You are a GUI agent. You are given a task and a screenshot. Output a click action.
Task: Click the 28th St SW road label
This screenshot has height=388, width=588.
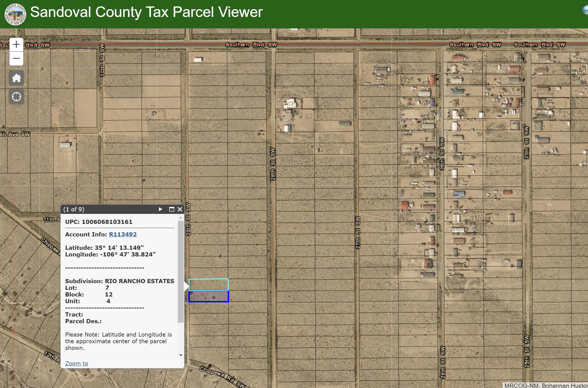click(x=273, y=164)
